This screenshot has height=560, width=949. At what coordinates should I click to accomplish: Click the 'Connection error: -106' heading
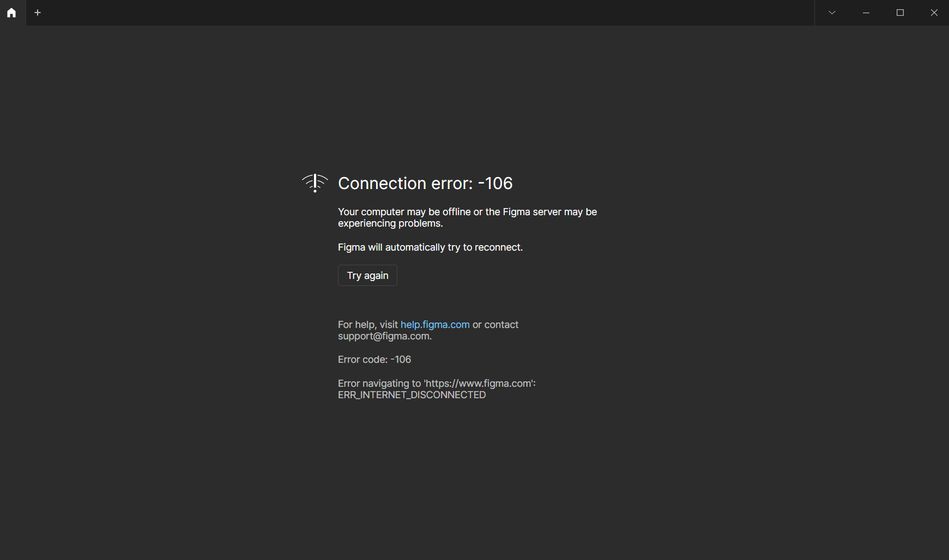425,184
